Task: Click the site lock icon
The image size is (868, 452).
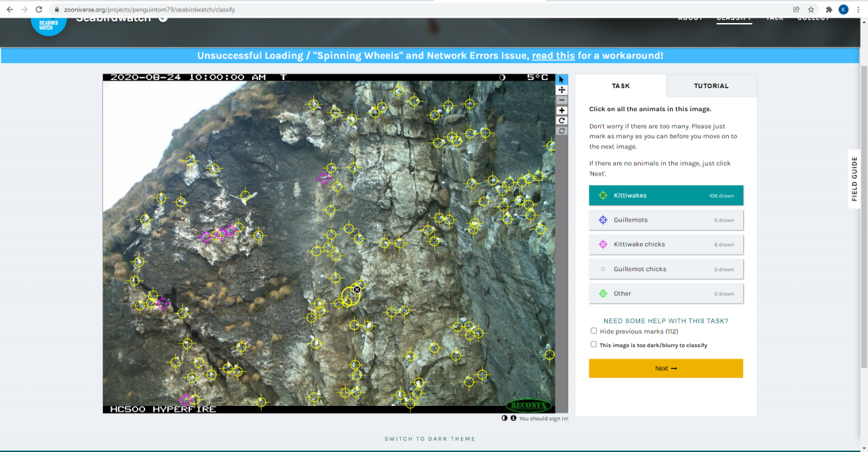Action: (x=57, y=10)
